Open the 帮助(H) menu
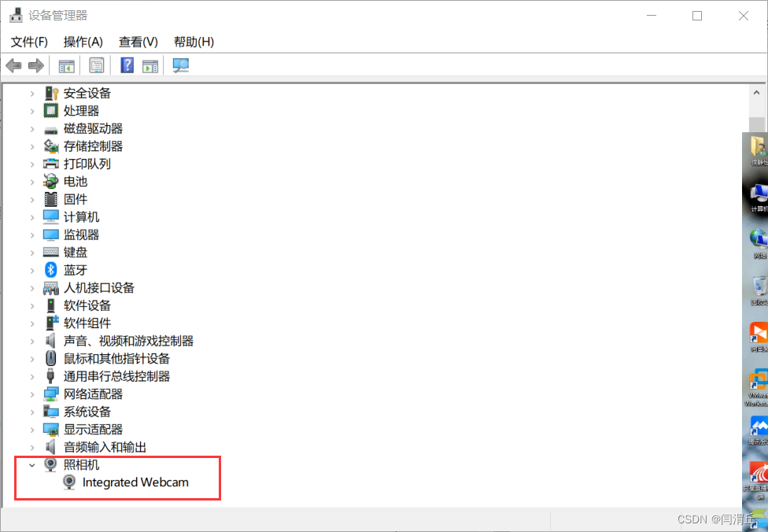Image resolution: width=768 pixels, height=532 pixels. tap(194, 42)
